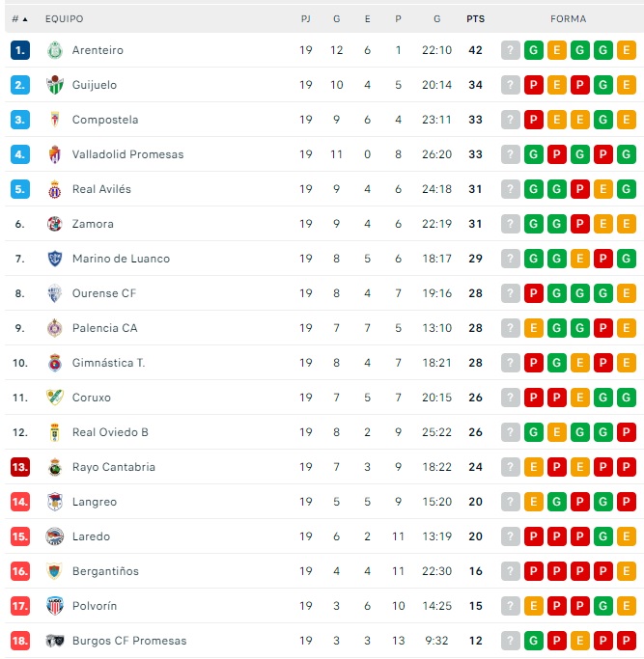Screen dimensions: 644x659
Task: Click the Guijuelo club badge
Action: pyautogui.click(x=54, y=85)
